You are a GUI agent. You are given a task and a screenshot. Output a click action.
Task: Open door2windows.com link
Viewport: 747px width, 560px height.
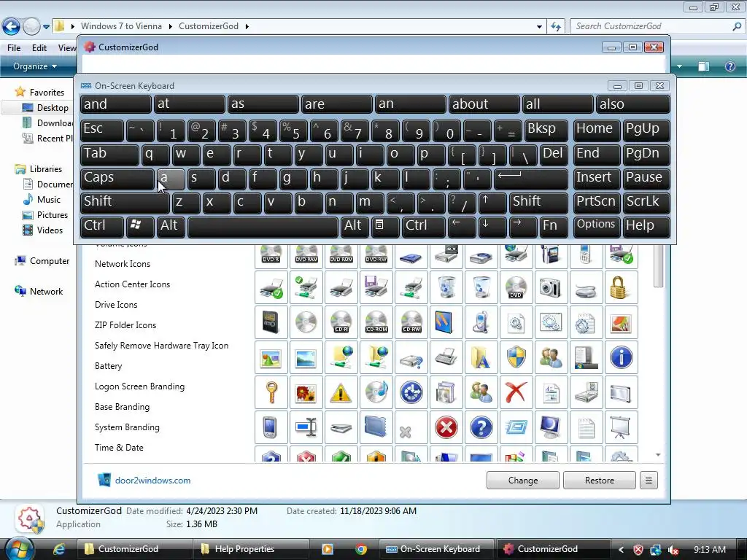(152, 481)
